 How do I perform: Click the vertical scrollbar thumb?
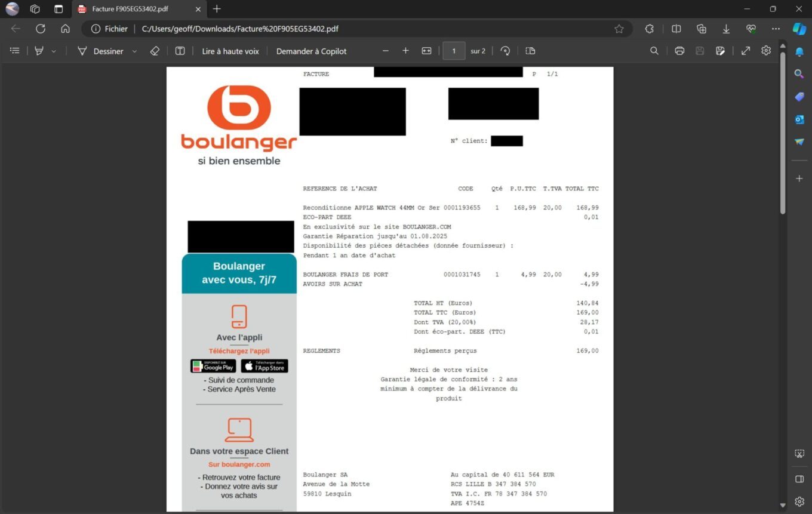(783, 133)
